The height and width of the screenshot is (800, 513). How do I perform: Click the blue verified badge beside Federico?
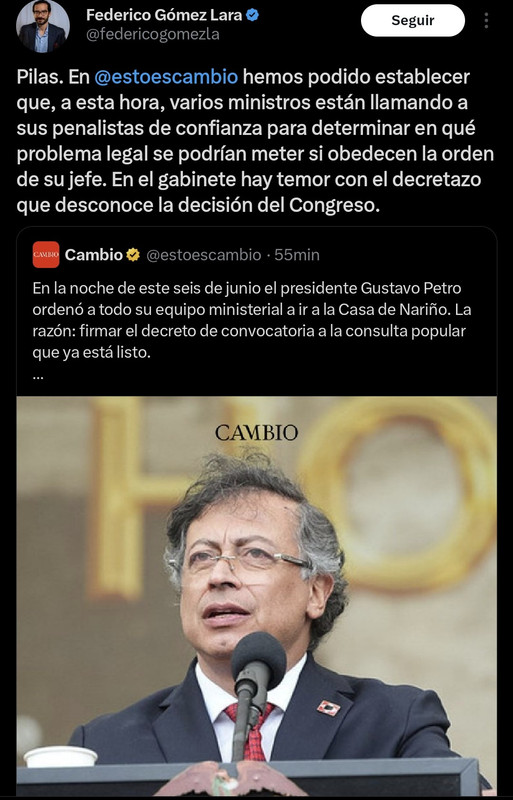click(x=252, y=15)
